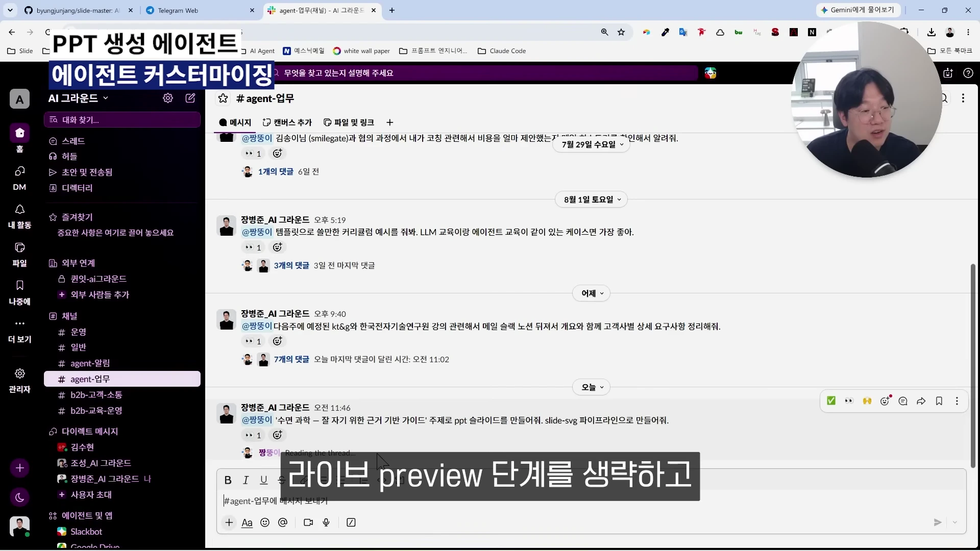The width and height of the screenshot is (980, 551).
Task: Open Gemini에게 물어보기 button
Action: click(x=858, y=10)
